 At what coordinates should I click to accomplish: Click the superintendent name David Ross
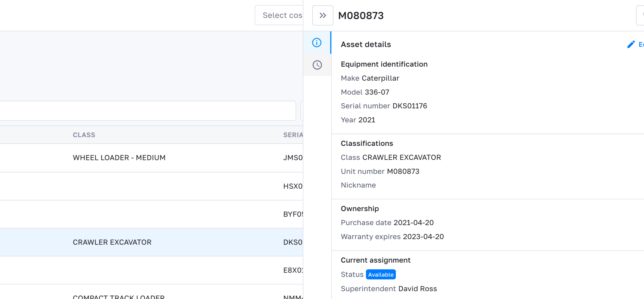pos(417,289)
